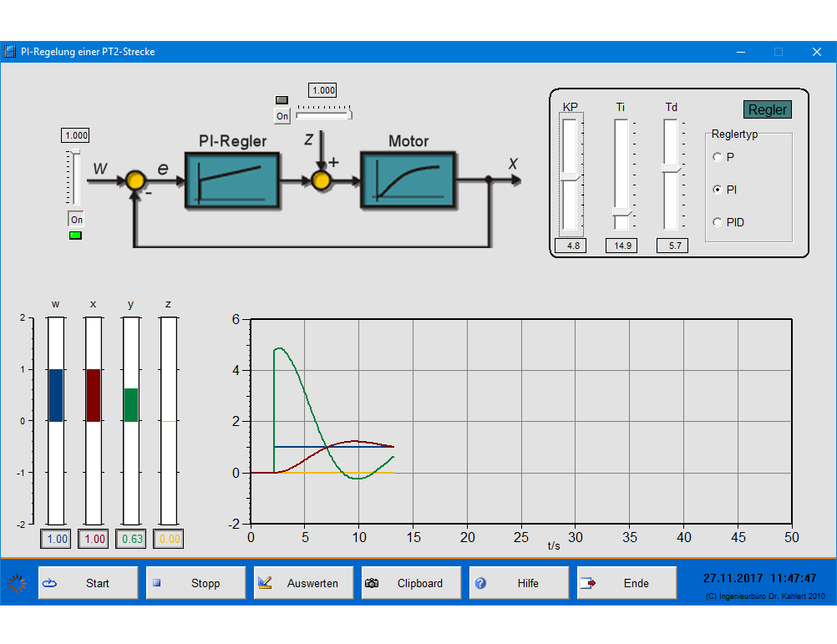The height and width of the screenshot is (644, 837).
Task: Adjust the Ti slider handle
Action: coord(621,212)
